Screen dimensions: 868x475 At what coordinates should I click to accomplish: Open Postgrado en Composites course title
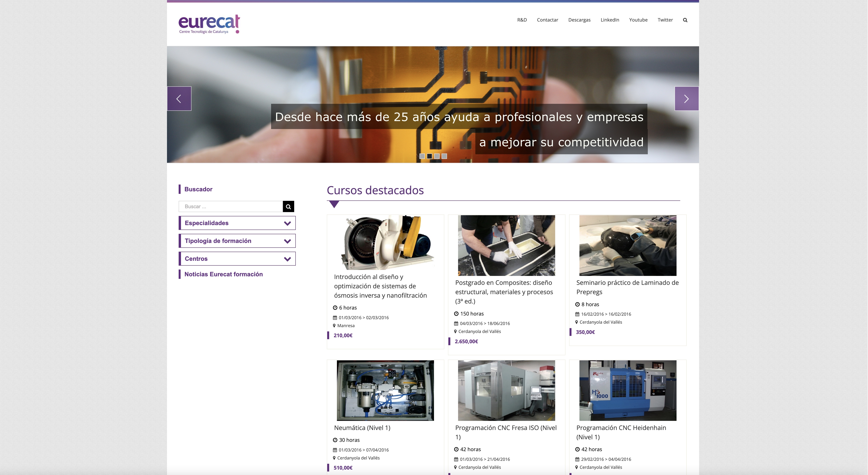(504, 292)
